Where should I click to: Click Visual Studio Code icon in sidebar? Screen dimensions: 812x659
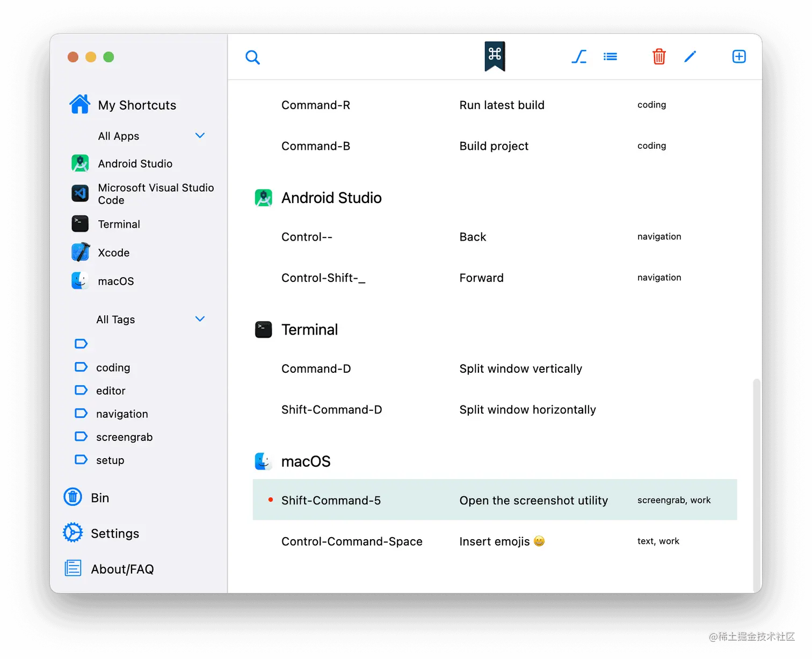(80, 193)
